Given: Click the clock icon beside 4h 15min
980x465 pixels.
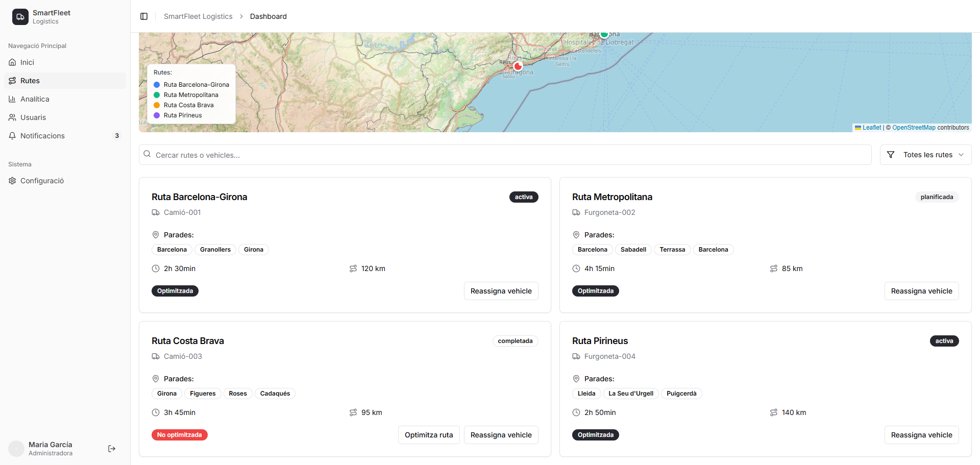Looking at the screenshot, I should [576, 268].
